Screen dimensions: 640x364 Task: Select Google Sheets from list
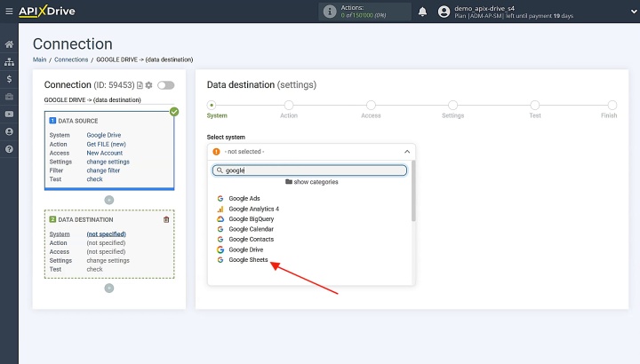[248, 259]
